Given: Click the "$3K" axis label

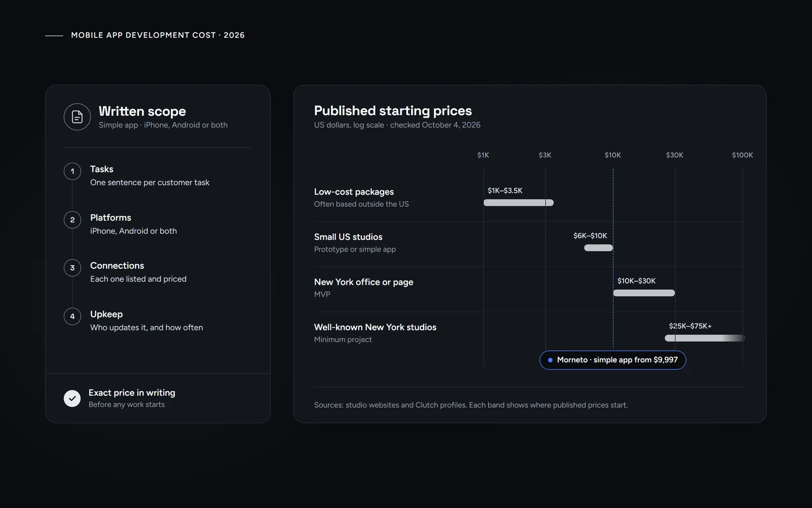Looking at the screenshot, I should coord(545,155).
